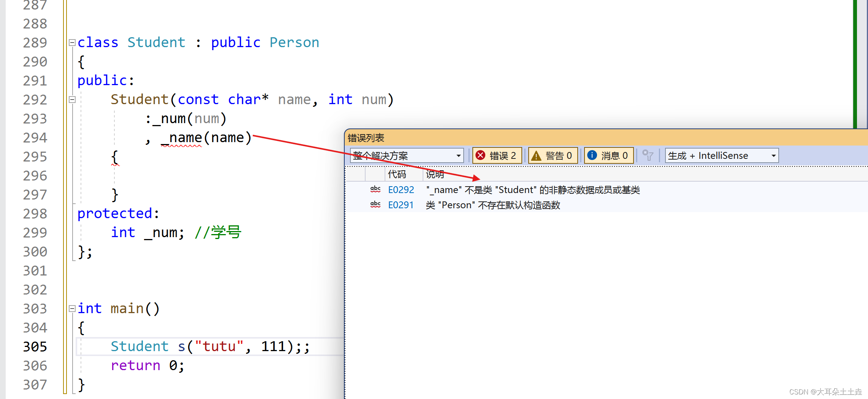
Task: Open error code link E0292
Action: click(x=401, y=190)
